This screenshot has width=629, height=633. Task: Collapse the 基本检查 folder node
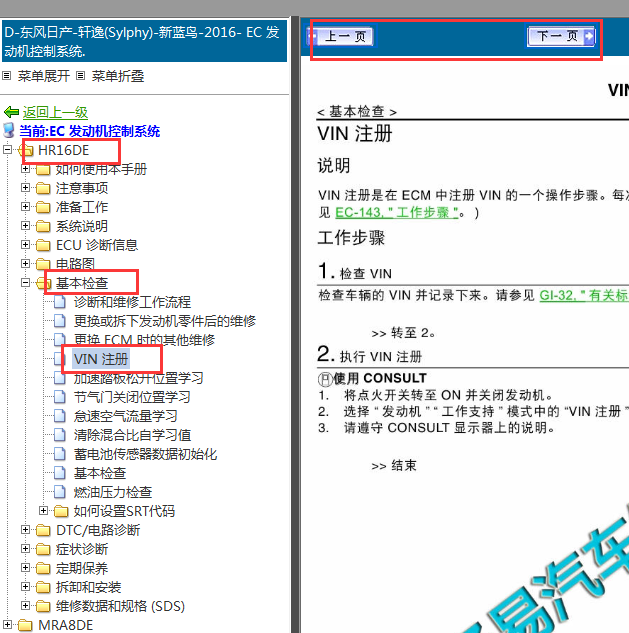tap(25, 283)
